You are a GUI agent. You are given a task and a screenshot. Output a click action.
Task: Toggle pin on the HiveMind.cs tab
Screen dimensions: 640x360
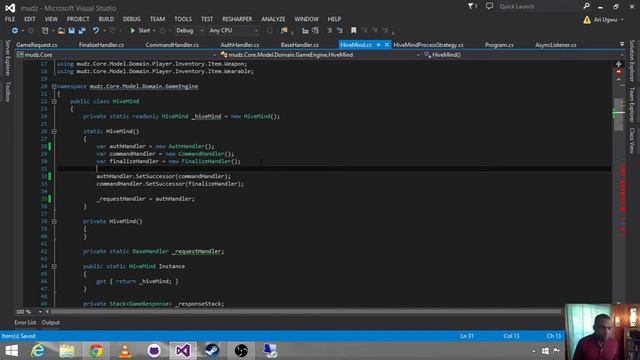(378, 45)
